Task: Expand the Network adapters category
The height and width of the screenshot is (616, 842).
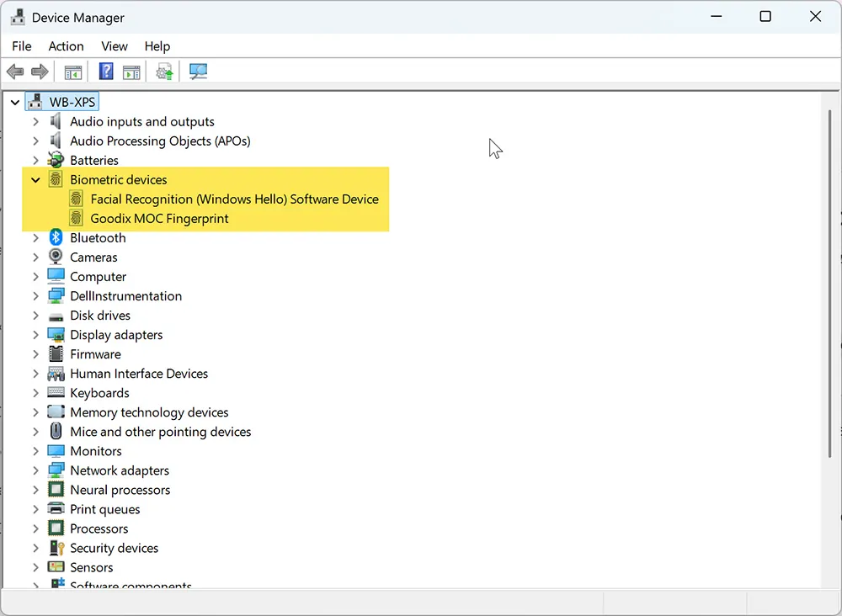Action: [x=35, y=470]
